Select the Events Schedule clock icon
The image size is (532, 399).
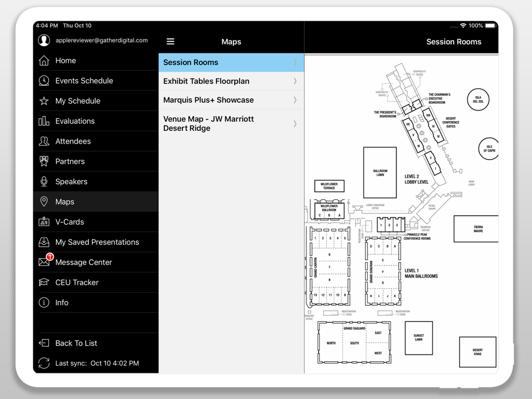pos(44,81)
